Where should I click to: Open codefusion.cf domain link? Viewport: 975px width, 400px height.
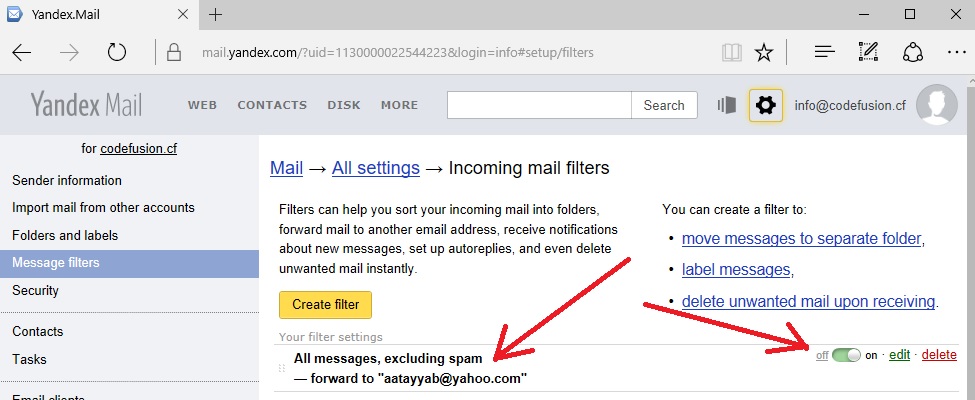[139, 149]
